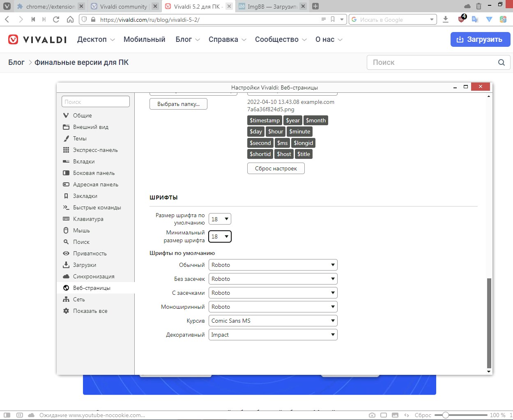
Task: Open Десктоп website menu
Action: click(x=96, y=39)
